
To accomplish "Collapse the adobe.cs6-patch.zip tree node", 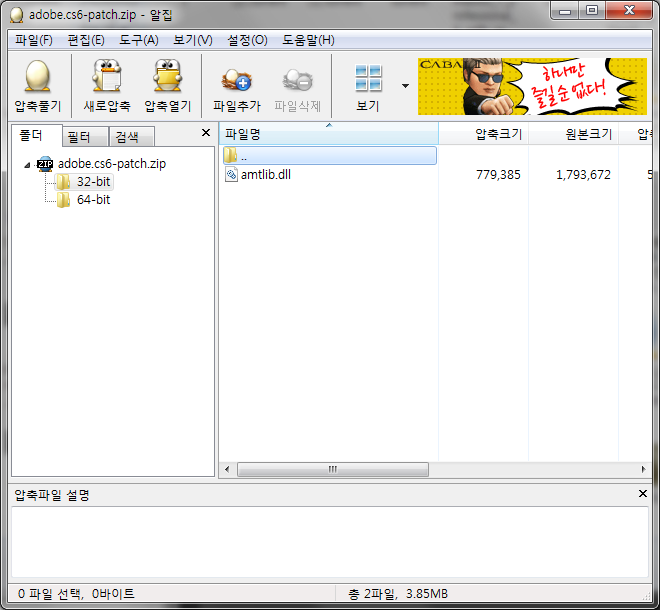I will click(27, 165).
